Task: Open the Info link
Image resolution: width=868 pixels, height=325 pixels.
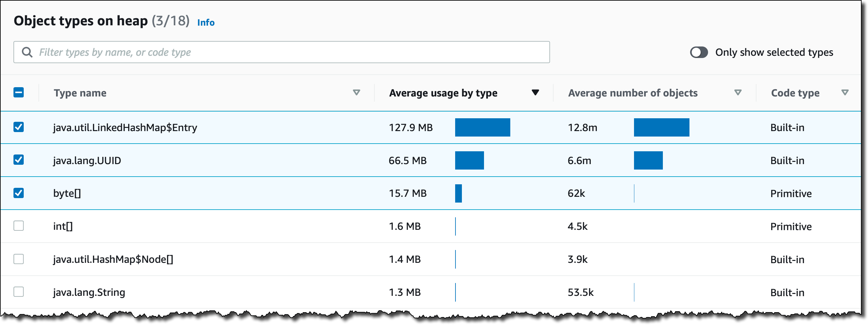Action: point(206,22)
